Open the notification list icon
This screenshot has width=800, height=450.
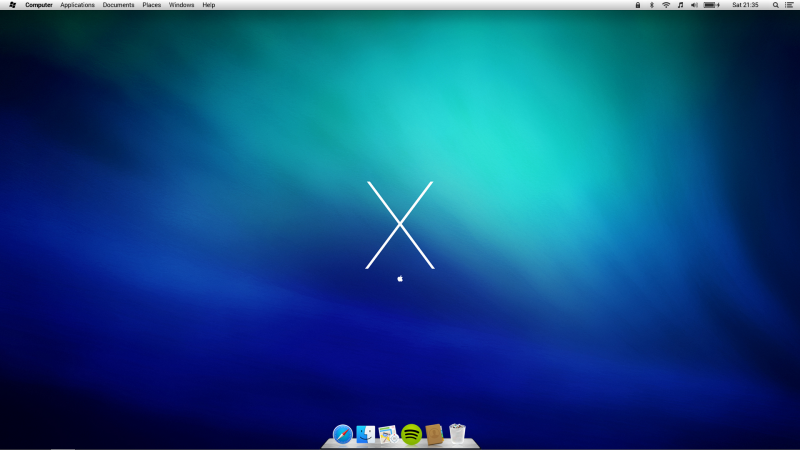click(x=789, y=5)
